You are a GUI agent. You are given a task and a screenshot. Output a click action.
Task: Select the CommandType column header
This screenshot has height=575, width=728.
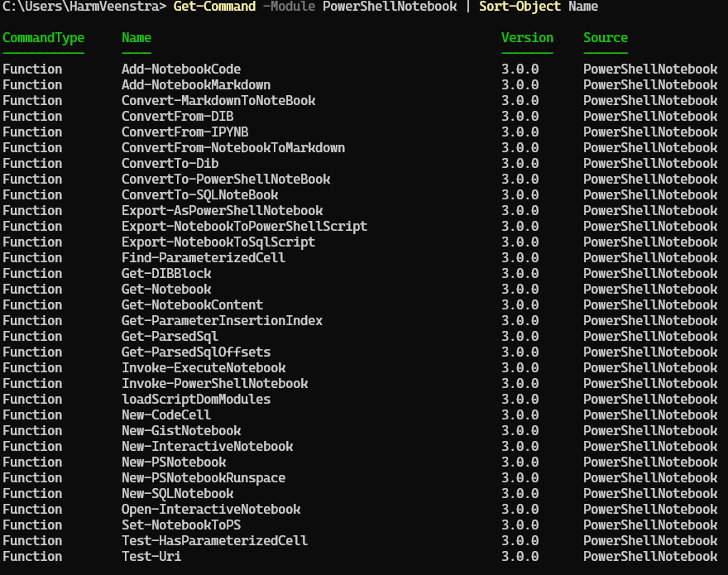pos(44,37)
